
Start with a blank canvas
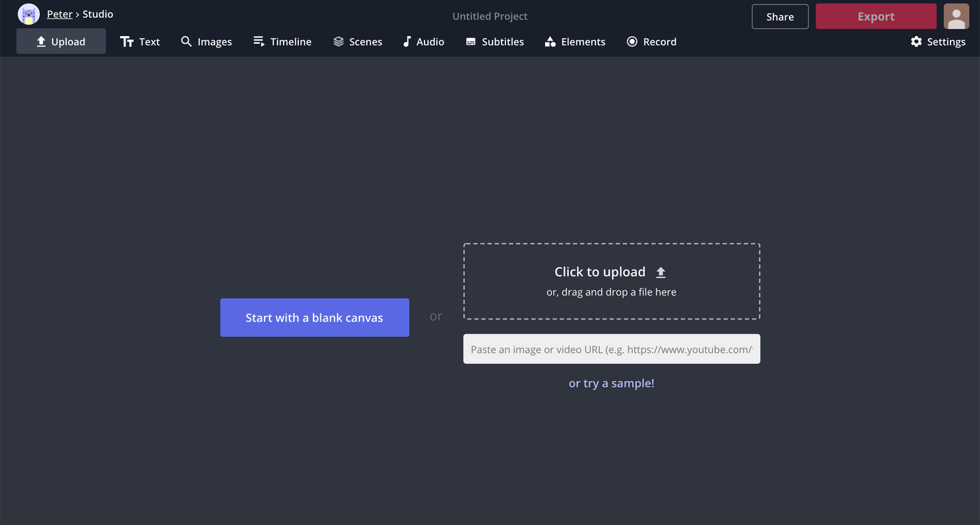point(314,317)
